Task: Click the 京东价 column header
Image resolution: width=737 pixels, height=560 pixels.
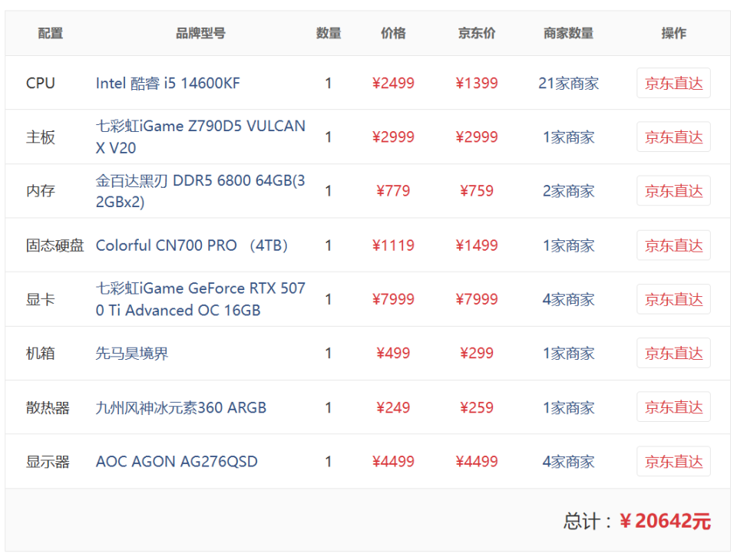Action: 477,33
